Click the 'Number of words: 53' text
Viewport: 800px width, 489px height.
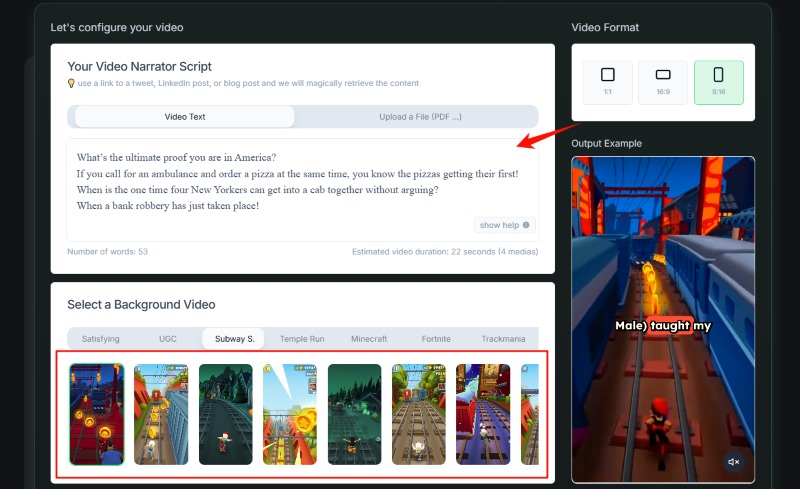pyautogui.click(x=107, y=252)
